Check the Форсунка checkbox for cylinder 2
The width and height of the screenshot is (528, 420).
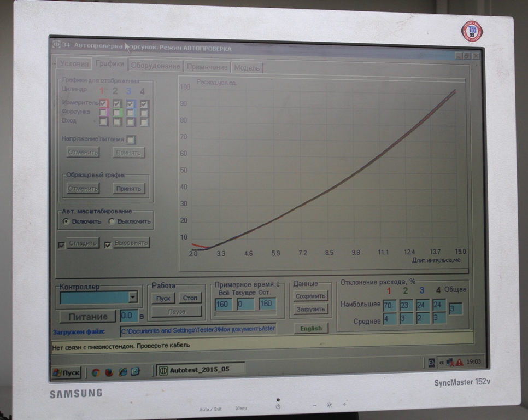coord(117,112)
